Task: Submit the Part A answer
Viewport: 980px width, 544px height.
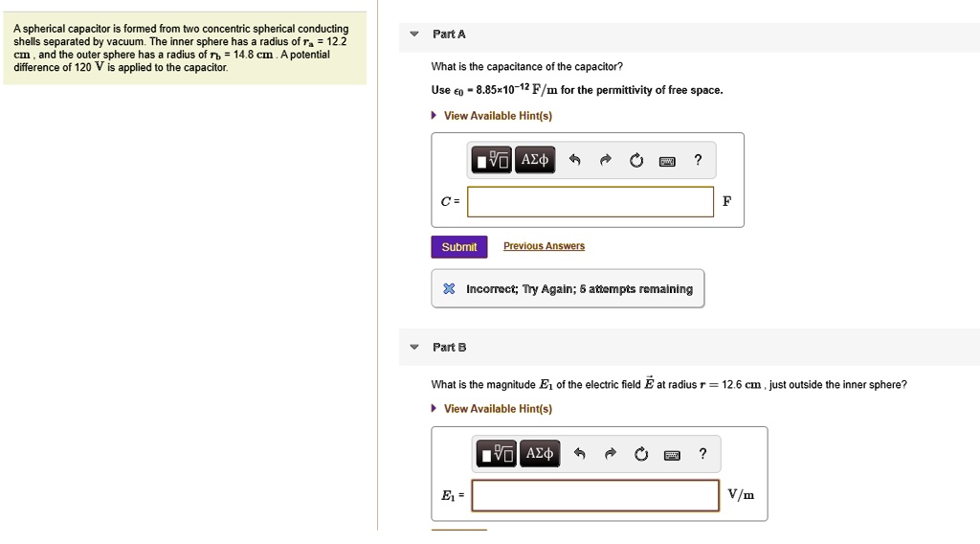Action: tap(459, 247)
